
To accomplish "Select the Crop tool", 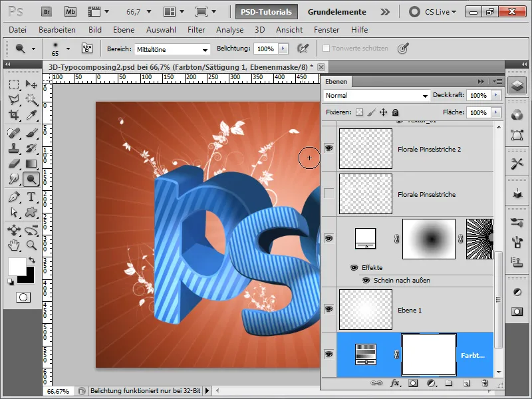I will click(x=14, y=115).
